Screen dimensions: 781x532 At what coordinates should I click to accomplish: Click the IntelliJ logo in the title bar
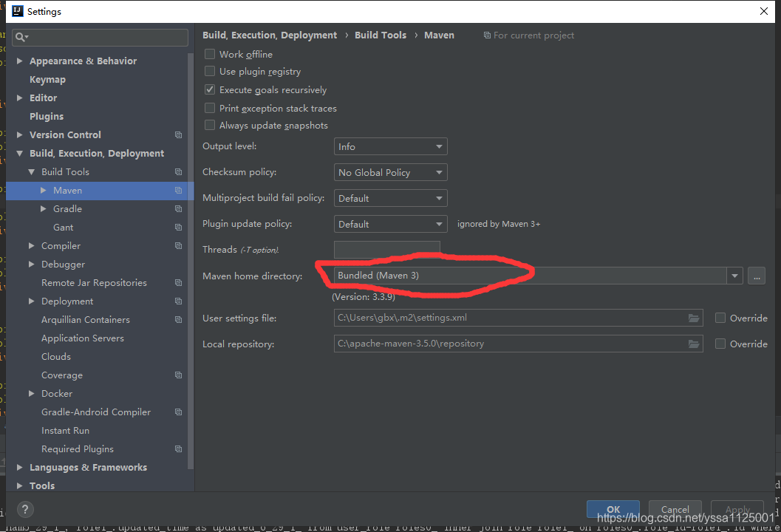18,11
